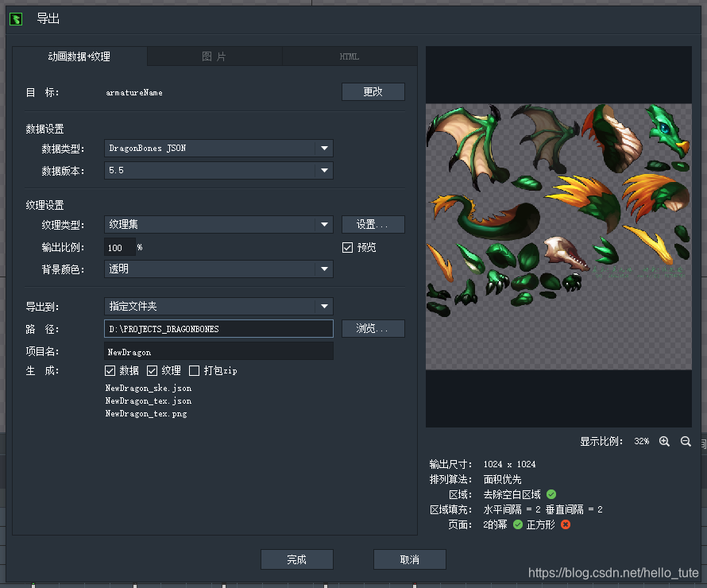This screenshot has width=707, height=588.
Task: Click the 浏览... browse button
Action: point(373,329)
